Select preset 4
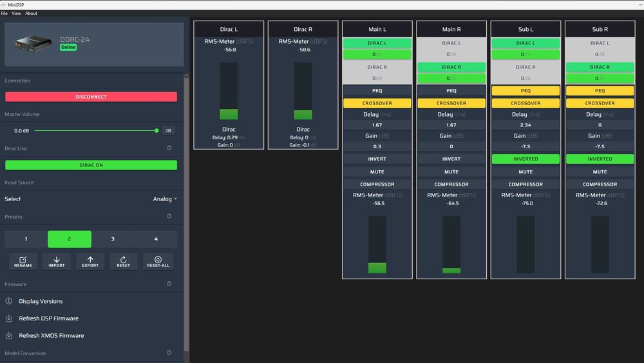 point(156,239)
